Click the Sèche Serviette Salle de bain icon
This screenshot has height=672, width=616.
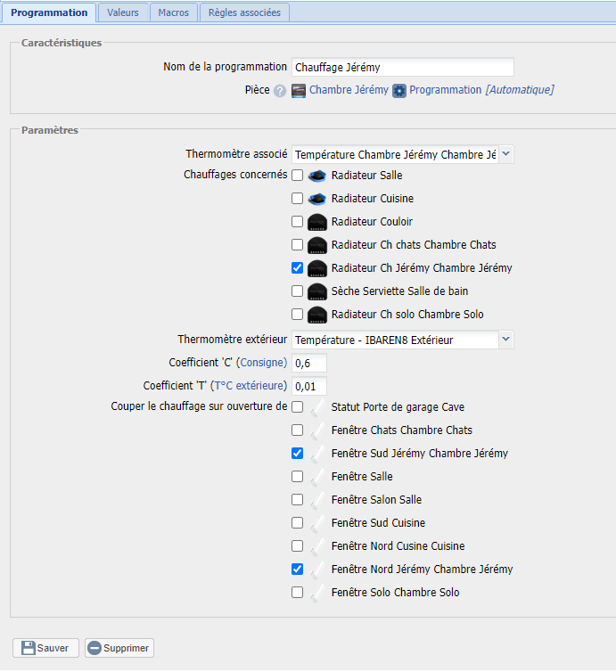(x=317, y=291)
